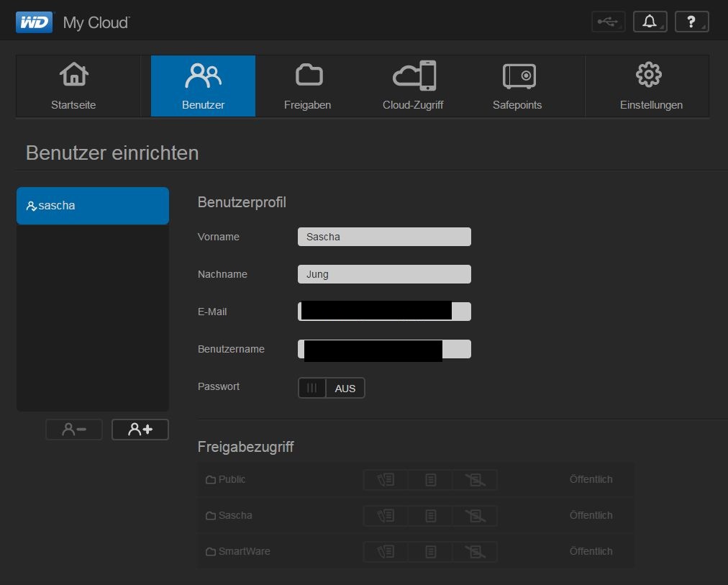The image size is (728, 585).
Task: Click the E-Mail input field
Action: tap(384, 312)
